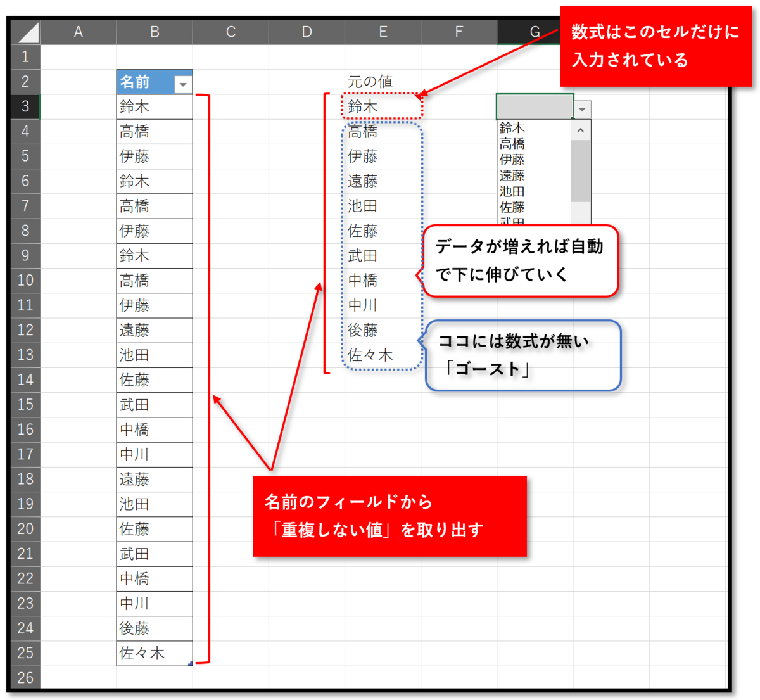The width and height of the screenshot is (760, 700).
Task: Click the 名前 table header cell
Action: click(x=155, y=82)
